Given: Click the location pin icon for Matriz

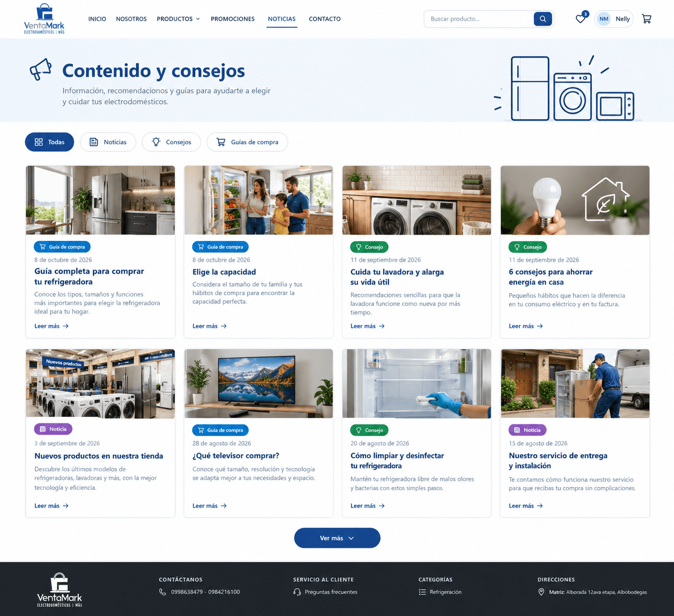Looking at the screenshot, I should pyautogui.click(x=541, y=592).
